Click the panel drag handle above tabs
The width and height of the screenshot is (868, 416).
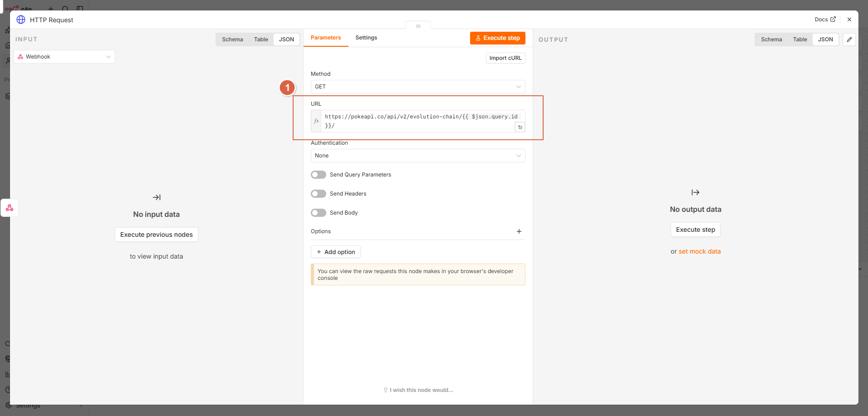point(418,26)
